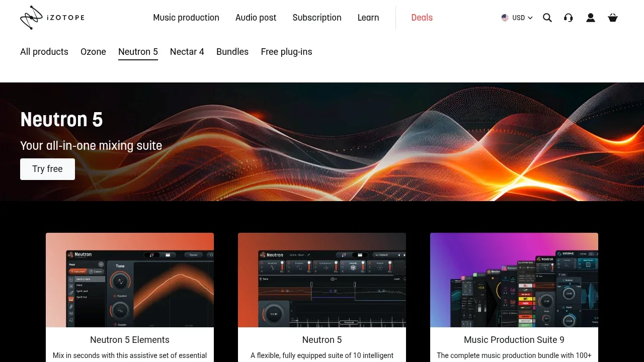Click the US flag currency icon
644x362 pixels.
[505, 18]
